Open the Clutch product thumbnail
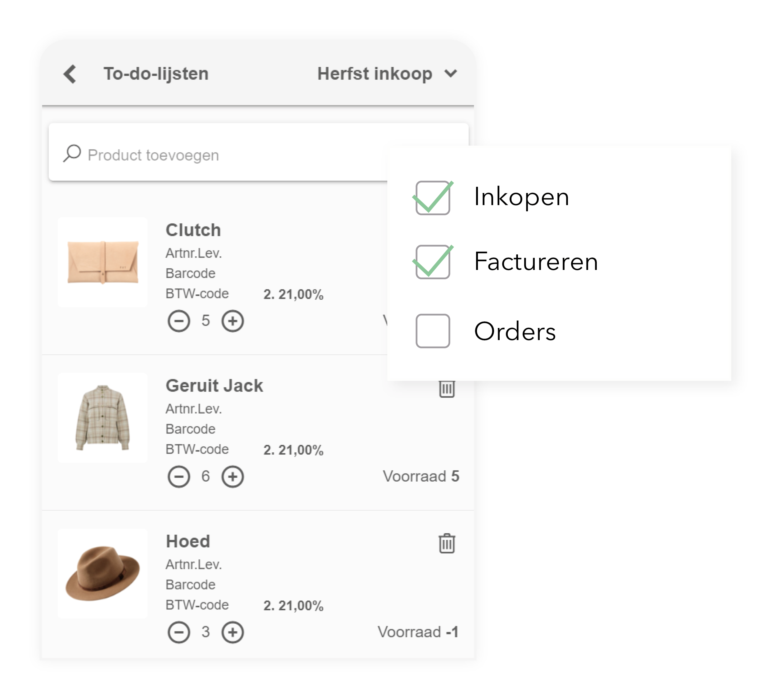Image resolution: width=765 pixels, height=700 pixels. point(103,262)
